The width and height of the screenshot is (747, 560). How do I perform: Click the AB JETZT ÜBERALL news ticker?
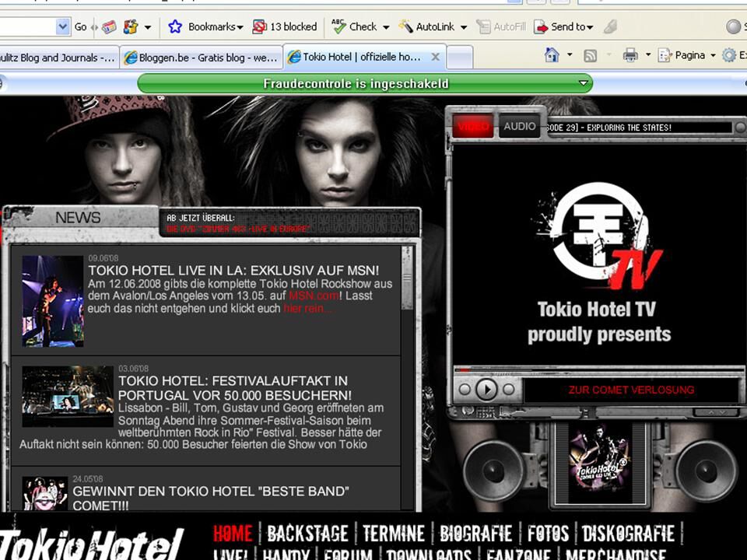point(290,223)
